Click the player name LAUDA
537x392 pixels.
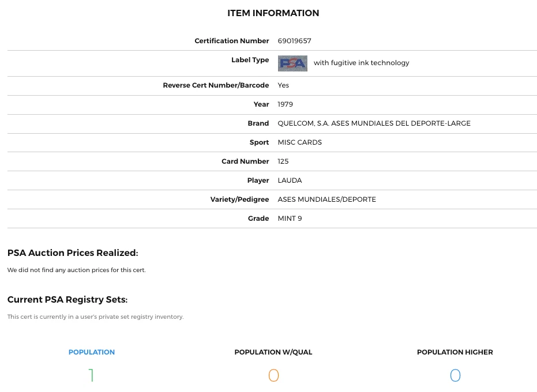tap(290, 180)
